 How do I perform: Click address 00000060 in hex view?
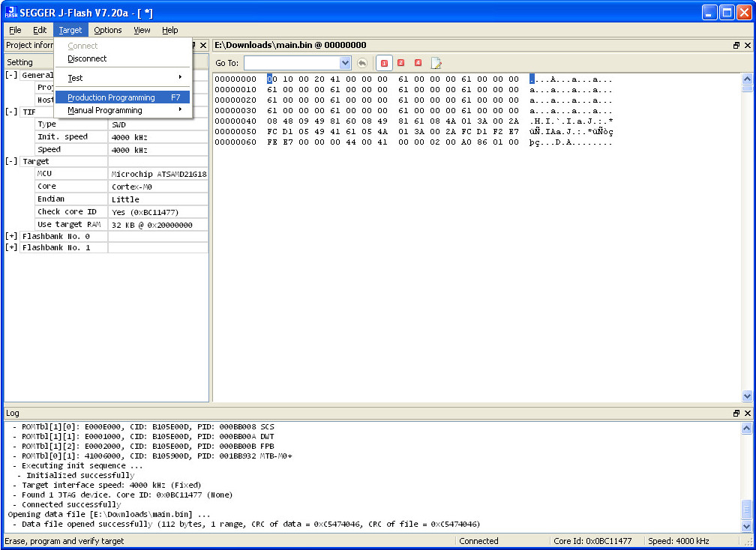235,142
